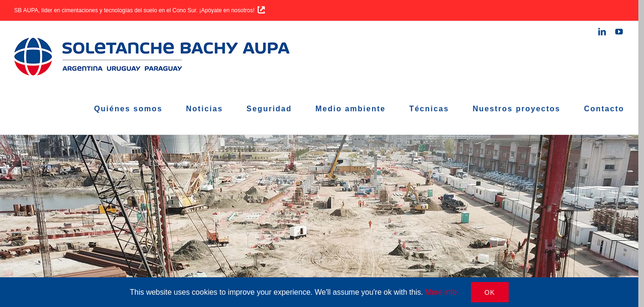This screenshot has height=307, width=644.
Task: Select Medio ambiente in navigation
Action: click(x=350, y=109)
